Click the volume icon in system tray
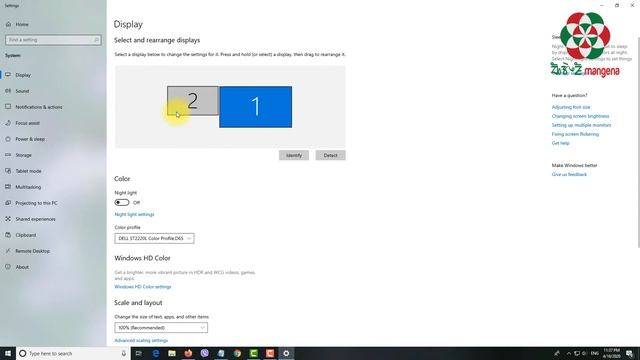640x360 pixels. coord(584,353)
